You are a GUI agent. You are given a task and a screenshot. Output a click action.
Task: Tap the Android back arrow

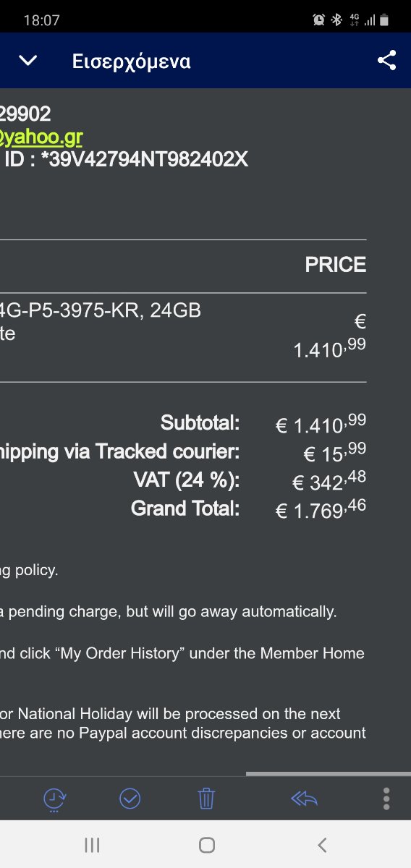[x=323, y=844]
